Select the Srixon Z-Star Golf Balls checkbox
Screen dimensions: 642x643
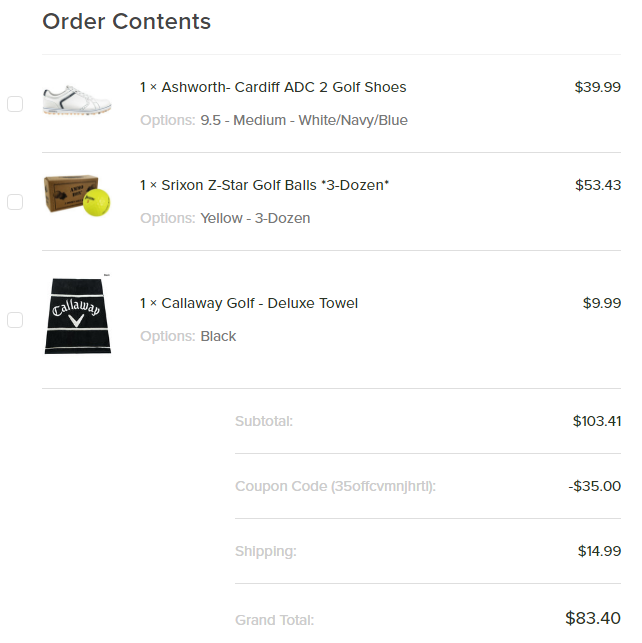tap(15, 202)
